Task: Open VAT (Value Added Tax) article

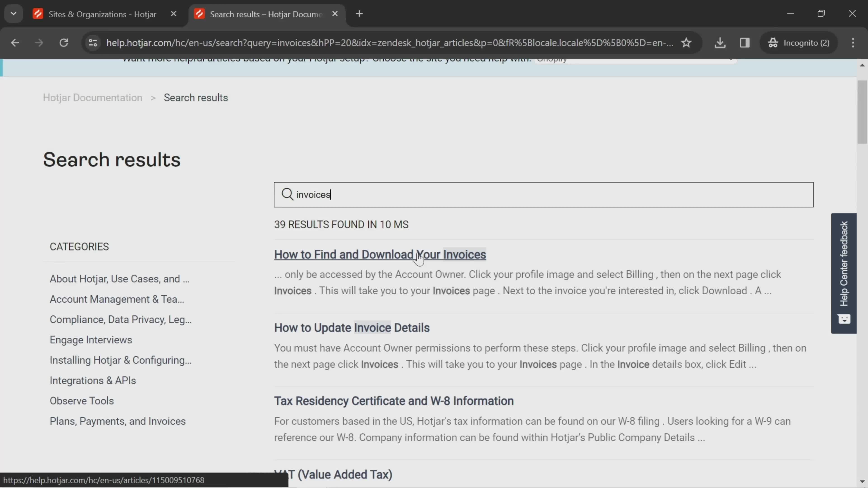Action: (x=333, y=474)
